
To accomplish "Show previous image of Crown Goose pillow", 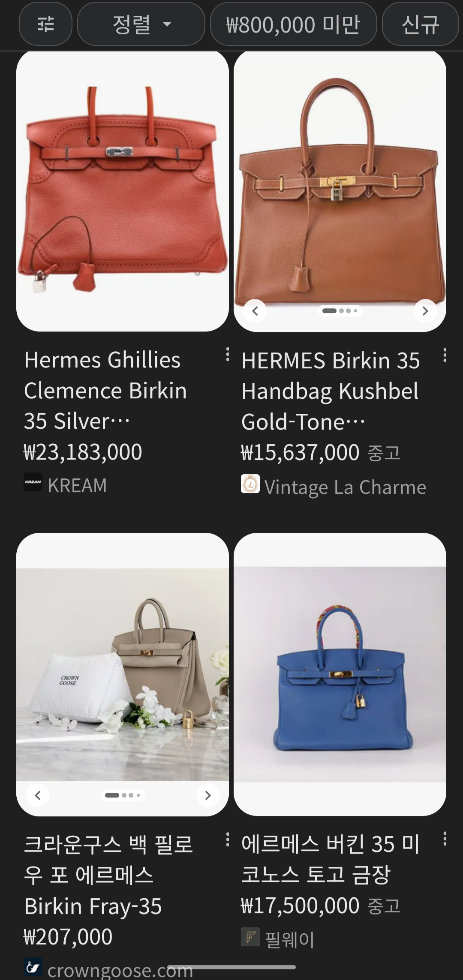I will (38, 795).
